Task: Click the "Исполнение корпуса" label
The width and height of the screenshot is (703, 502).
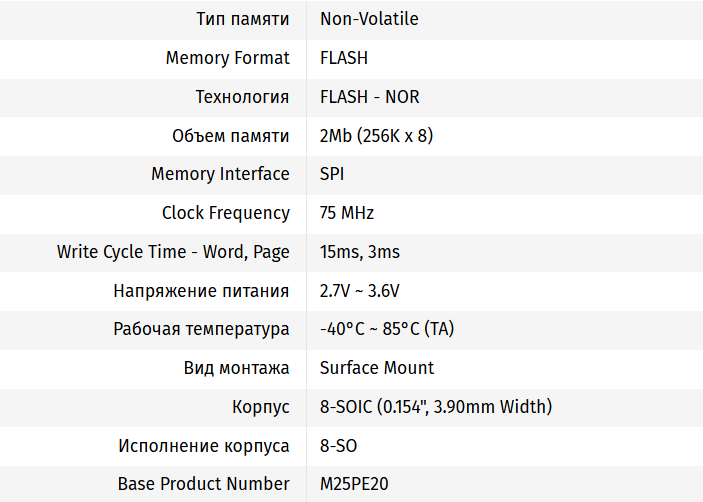Action: tap(204, 446)
